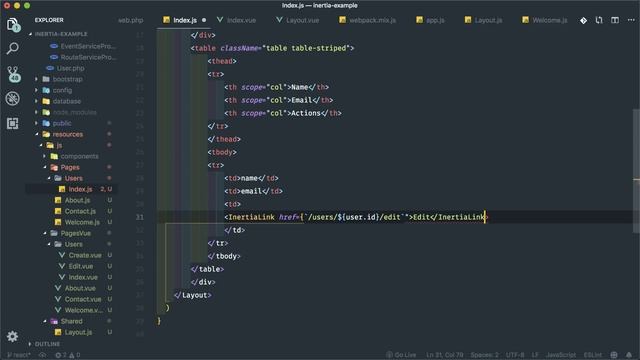640x360 pixels.
Task: Switch to the web.php tab
Action: point(131,20)
